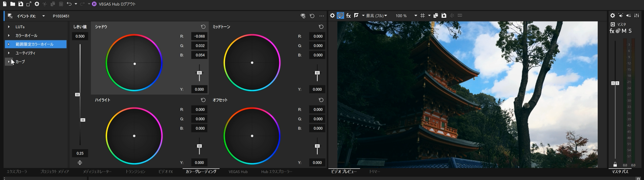The image size is (644, 180).
Task: Open the undo history dropdown arrow
Action: tap(76, 4)
